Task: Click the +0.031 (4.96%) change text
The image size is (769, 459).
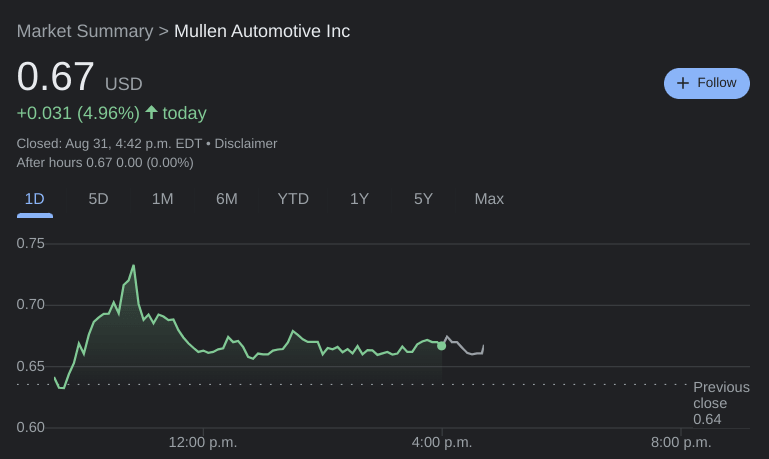Action: [78, 113]
